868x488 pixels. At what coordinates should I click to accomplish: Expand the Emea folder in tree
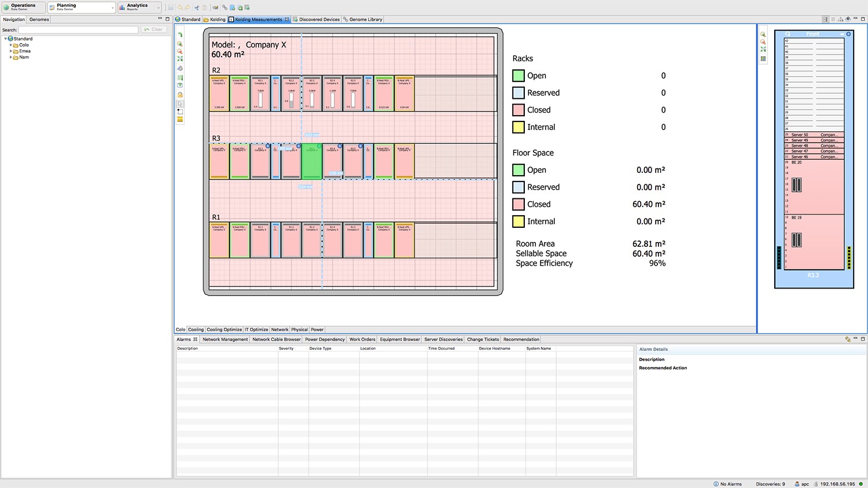coord(11,51)
